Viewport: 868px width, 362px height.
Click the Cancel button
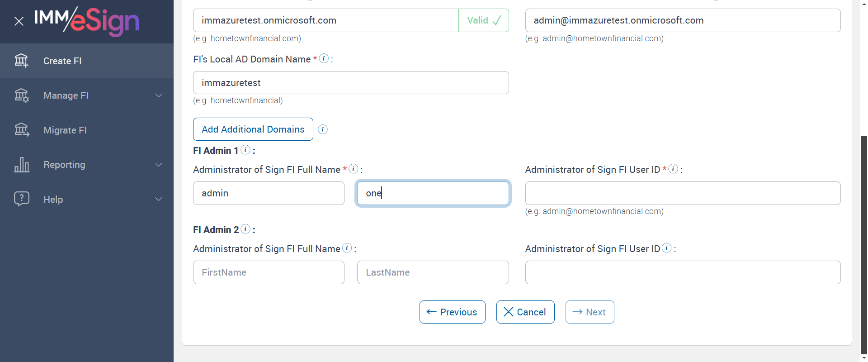click(x=525, y=312)
